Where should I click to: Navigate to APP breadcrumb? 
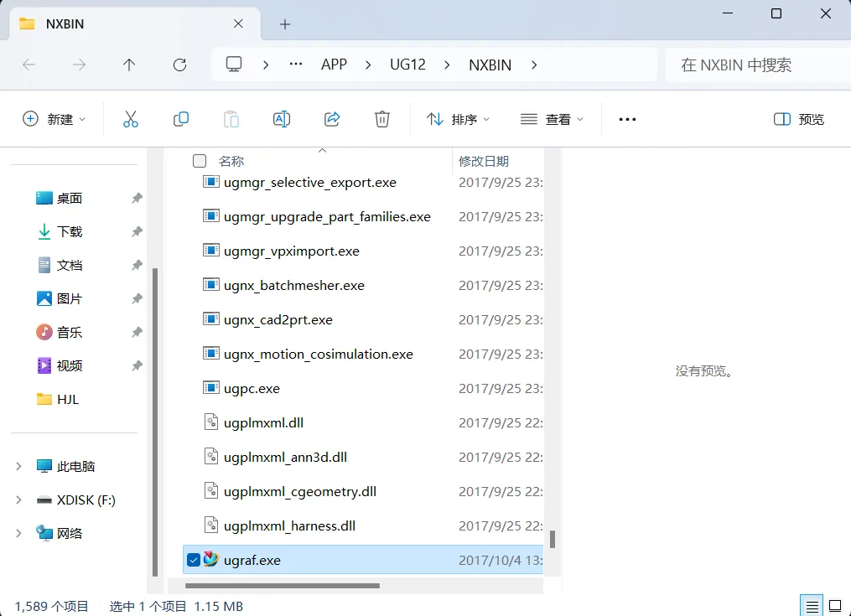(334, 65)
